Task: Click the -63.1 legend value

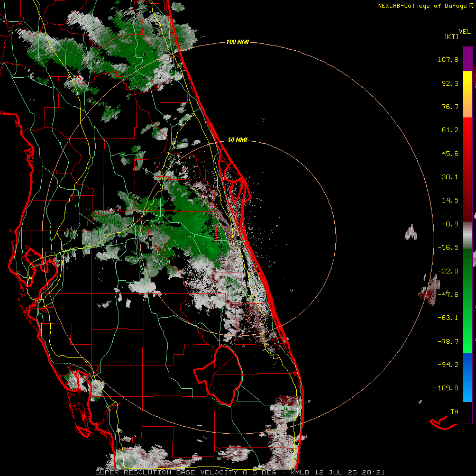Action: click(x=448, y=318)
